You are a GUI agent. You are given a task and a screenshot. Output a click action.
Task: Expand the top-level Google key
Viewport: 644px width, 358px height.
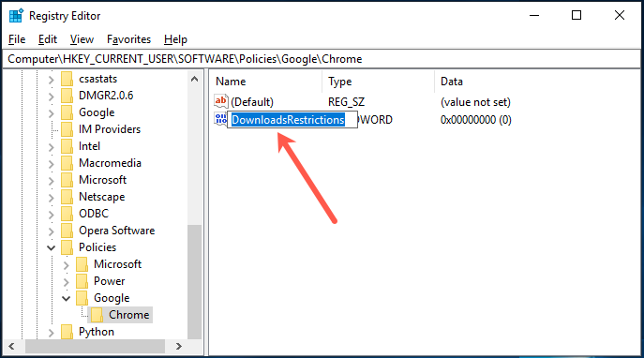click(x=51, y=112)
